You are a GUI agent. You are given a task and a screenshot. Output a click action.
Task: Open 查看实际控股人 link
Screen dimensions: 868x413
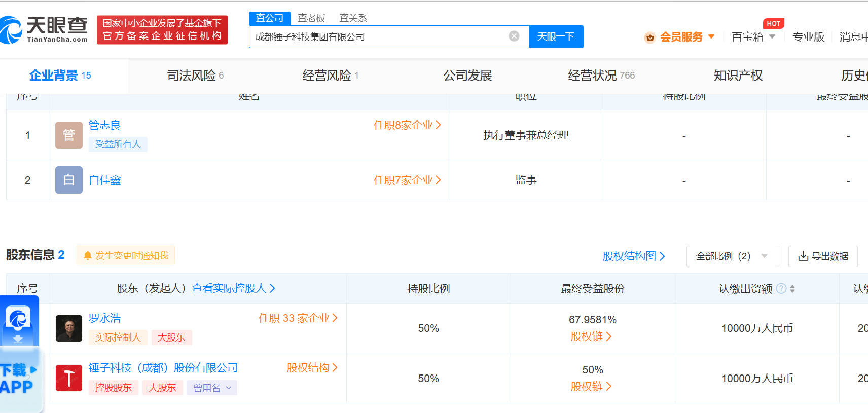[x=233, y=288]
